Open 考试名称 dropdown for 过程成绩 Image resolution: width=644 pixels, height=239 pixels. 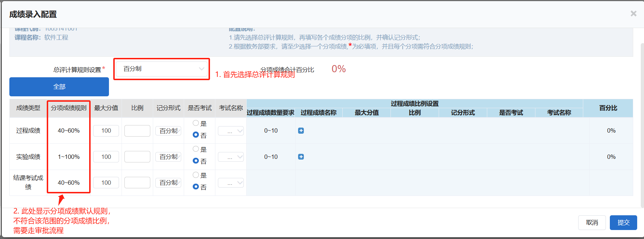pyautogui.click(x=231, y=131)
